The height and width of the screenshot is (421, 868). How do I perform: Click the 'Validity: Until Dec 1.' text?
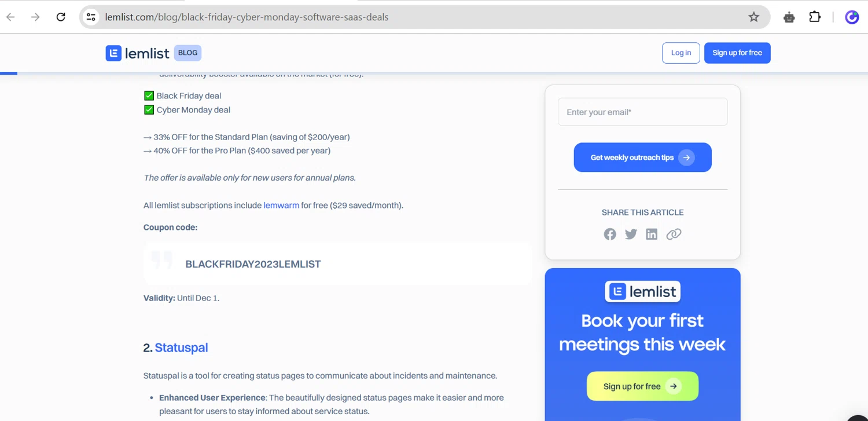(181, 298)
